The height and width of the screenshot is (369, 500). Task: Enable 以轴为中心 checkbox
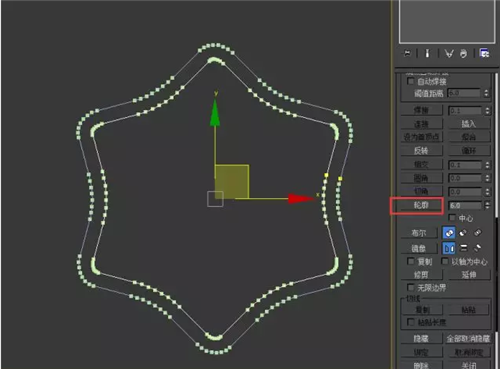click(445, 261)
